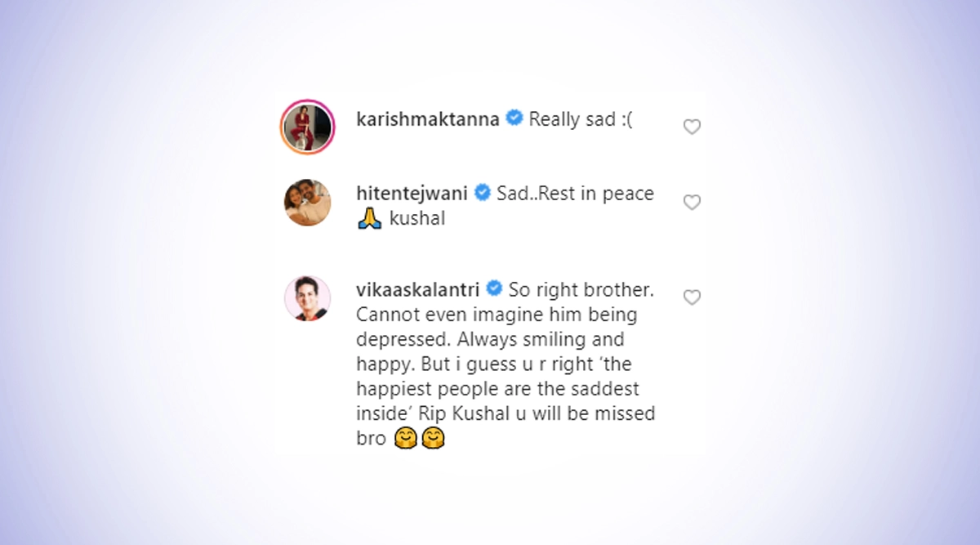Click the 'So right brother.' comment text
Screen dimensions: 980x545
pyautogui.click(x=581, y=288)
